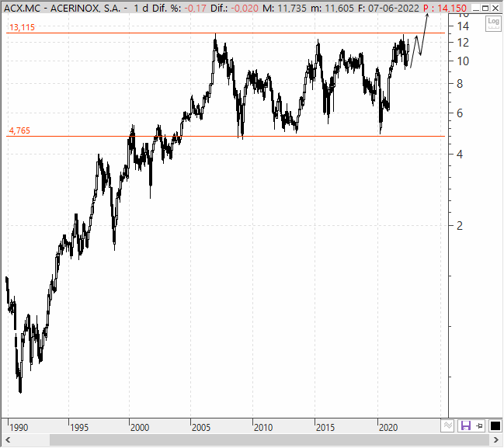Viewport: 504px width, 448px height.
Task: Click the m: 11,605 minimum value
Action: point(332,8)
